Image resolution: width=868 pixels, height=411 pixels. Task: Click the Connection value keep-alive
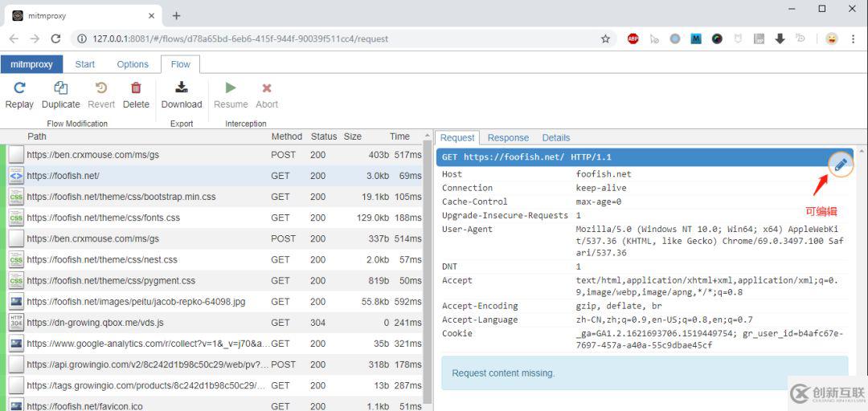[601, 188]
